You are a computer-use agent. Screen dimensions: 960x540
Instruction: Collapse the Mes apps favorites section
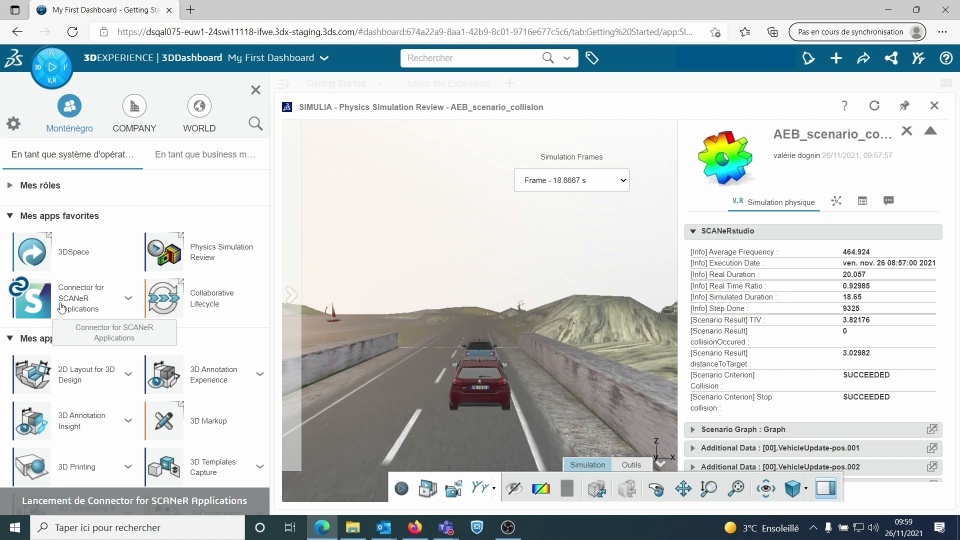click(x=10, y=216)
